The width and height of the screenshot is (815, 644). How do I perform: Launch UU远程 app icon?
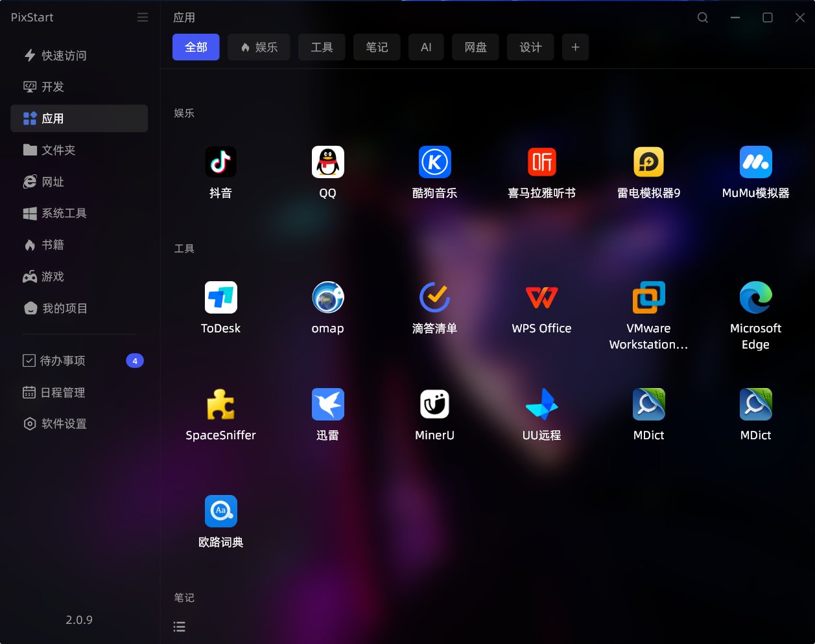click(x=541, y=404)
